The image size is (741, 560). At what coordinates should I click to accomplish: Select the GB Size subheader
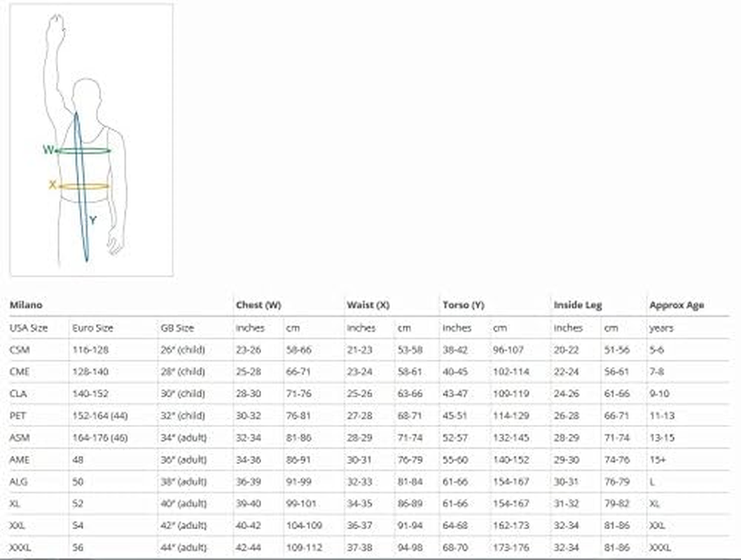tap(176, 328)
